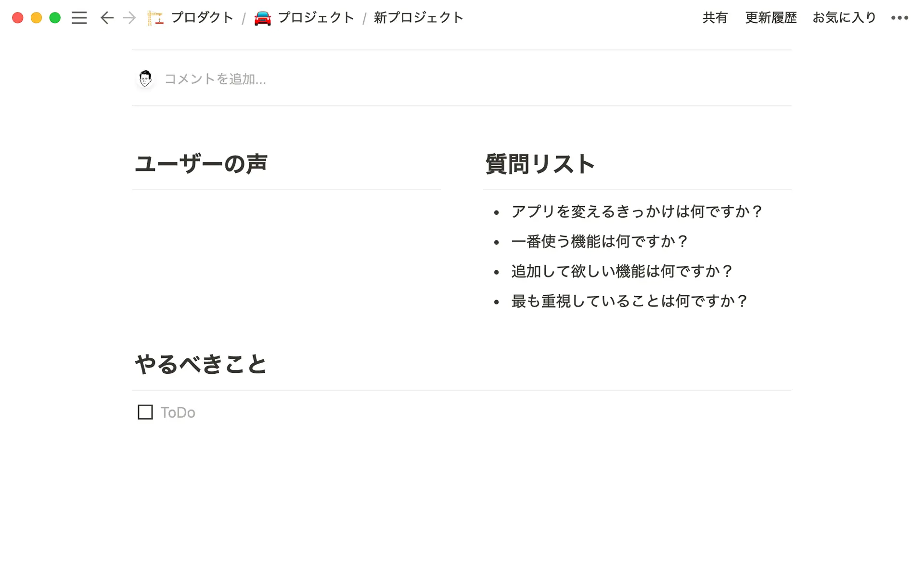Toggle the green maximize traffic light

pos(55,17)
